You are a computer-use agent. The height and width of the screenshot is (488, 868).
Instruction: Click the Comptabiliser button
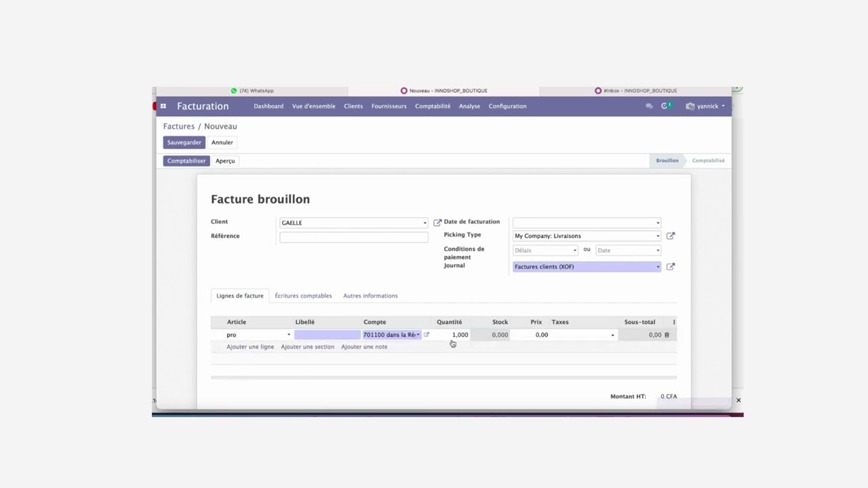coord(186,161)
